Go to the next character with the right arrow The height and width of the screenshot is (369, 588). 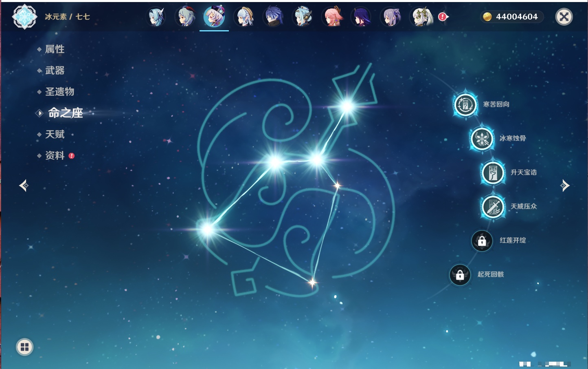pyautogui.click(x=565, y=186)
